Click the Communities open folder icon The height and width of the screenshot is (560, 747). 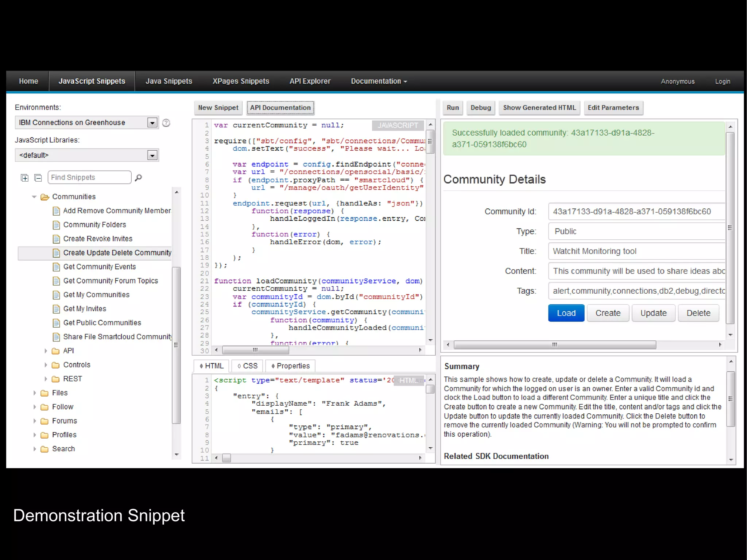(x=45, y=197)
